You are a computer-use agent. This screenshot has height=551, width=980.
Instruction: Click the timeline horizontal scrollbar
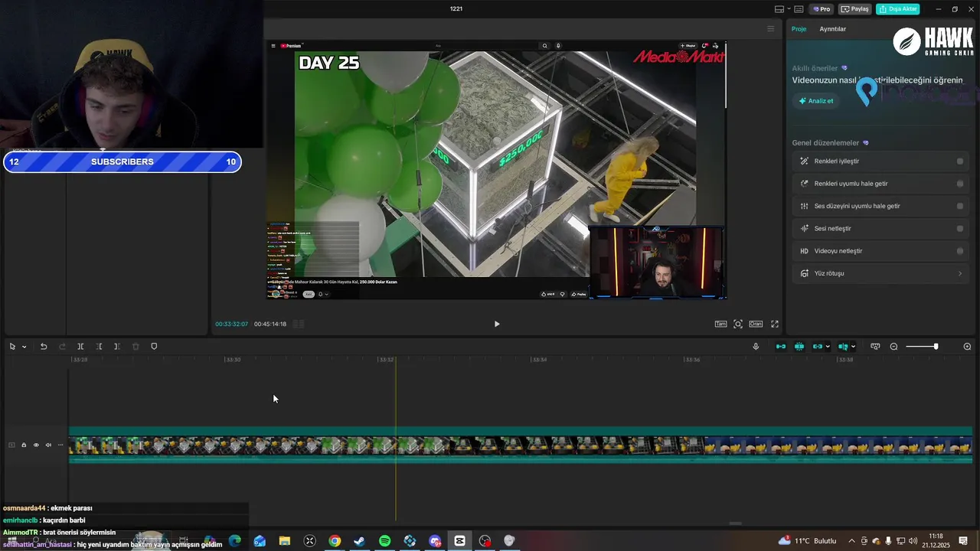(x=735, y=524)
